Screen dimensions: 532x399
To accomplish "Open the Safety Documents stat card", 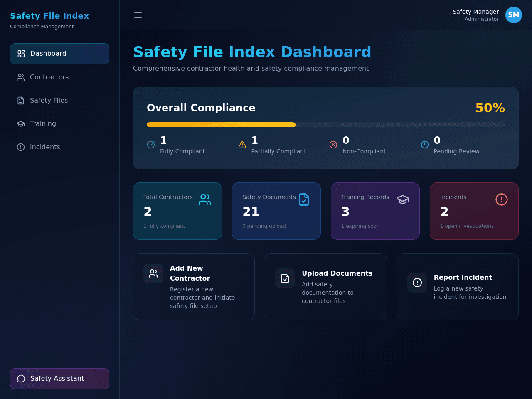I will click(x=276, y=211).
